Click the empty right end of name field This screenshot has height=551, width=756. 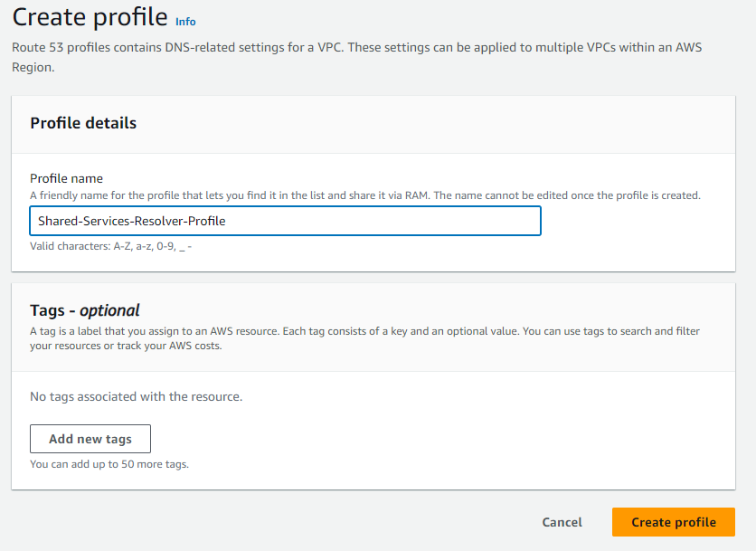[x=452, y=221]
